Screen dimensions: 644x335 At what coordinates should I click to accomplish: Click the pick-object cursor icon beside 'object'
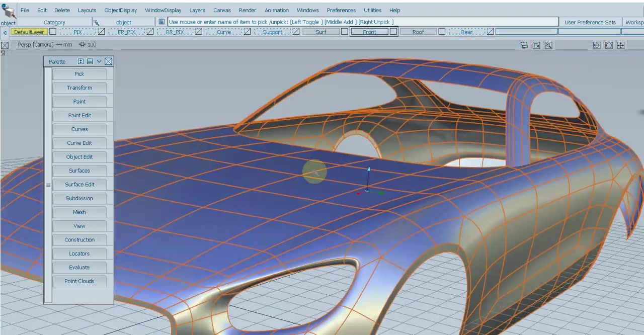click(96, 22)
